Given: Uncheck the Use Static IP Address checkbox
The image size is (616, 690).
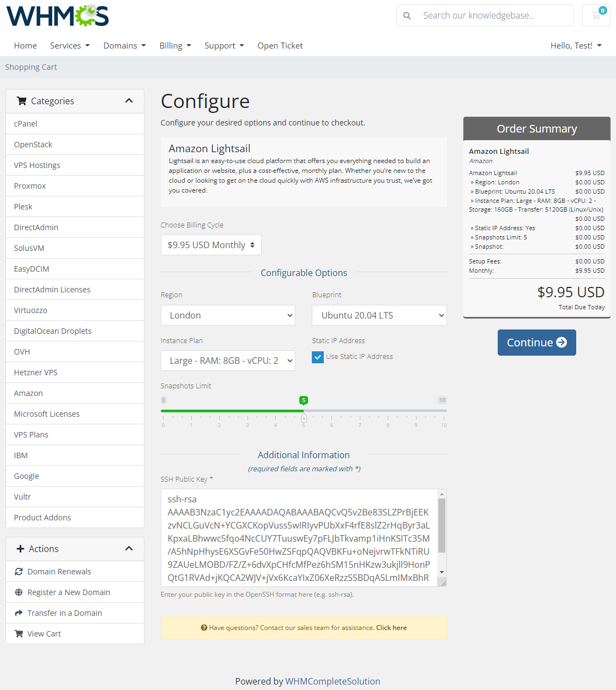Looking at the screenshot, I should (x=317, y=357).
